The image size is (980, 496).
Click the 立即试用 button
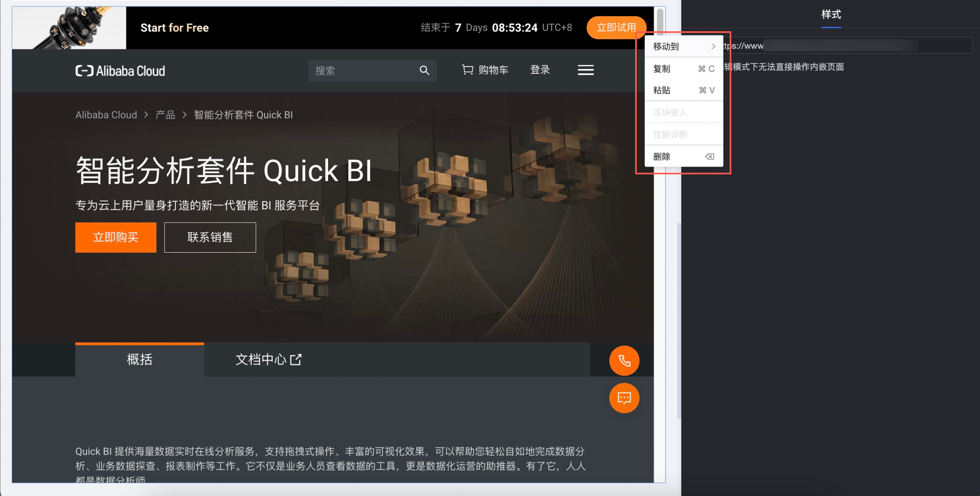[616, 28]
